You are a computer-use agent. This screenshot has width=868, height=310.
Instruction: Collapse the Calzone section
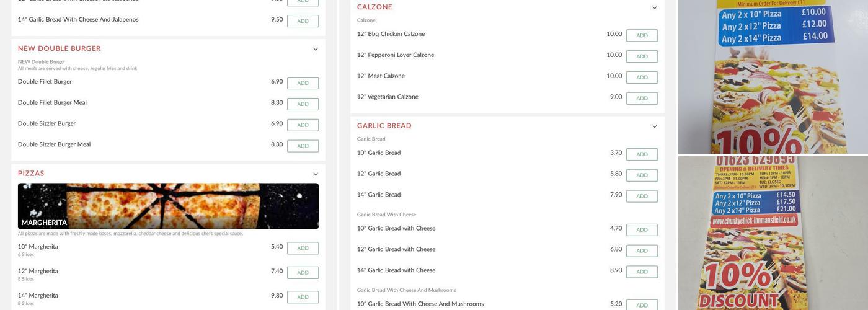pos(655,8)
